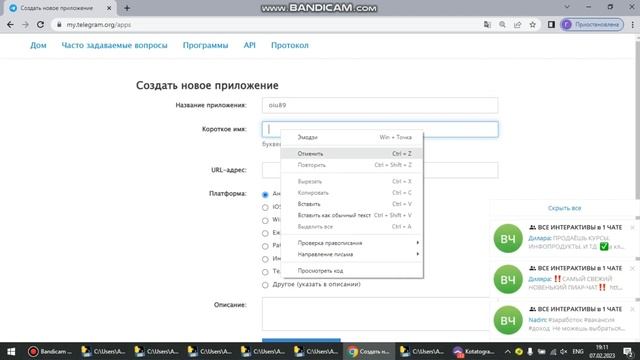
Task: Show hidden system tray icons chevron
Action: pyautogui.click(x=507, y=351)
